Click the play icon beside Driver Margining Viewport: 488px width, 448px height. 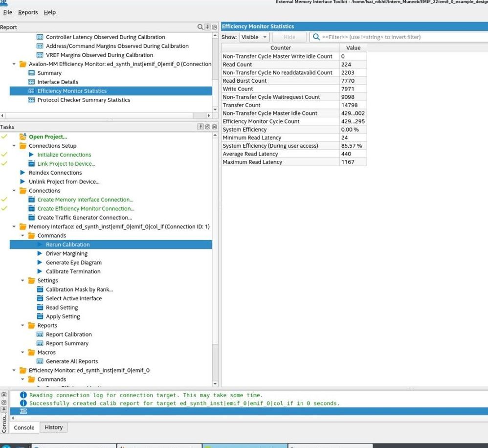(40, 253)
